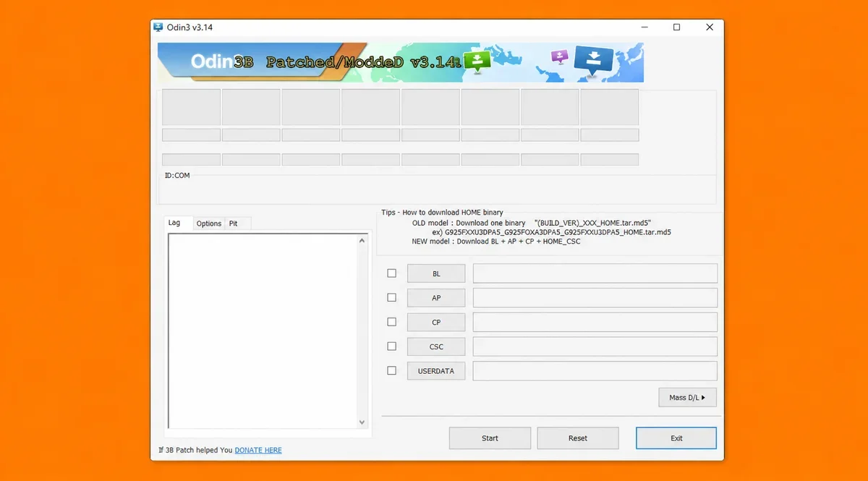Click the CSC file path field

point(595,346)
